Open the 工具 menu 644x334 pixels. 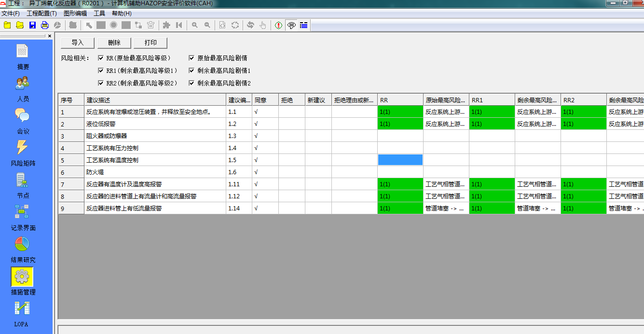click(x=99, y=14)
